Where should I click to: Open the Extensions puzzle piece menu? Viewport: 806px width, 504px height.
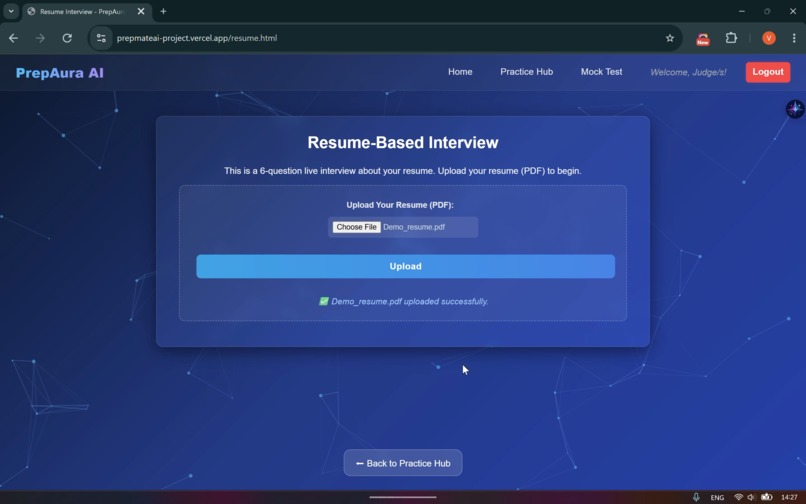tap(731, 38)
